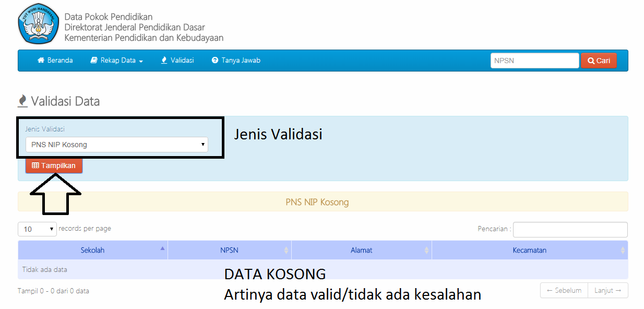Click the sort arrows on the Kecamatan header
The image size is (644, 309).
point(622,250)
